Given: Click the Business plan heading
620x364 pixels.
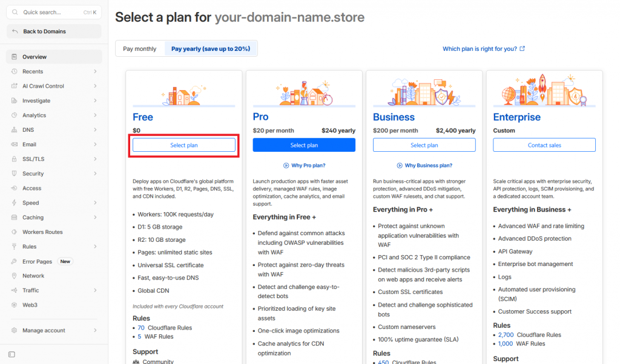Looking at the screenshot, I should pos(394,117).
